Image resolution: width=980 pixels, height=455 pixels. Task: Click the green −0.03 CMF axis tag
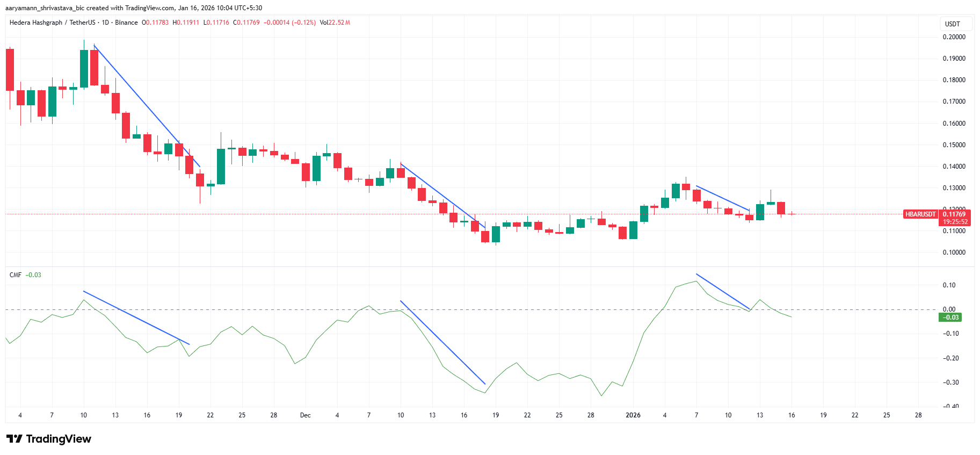point(950,317)
